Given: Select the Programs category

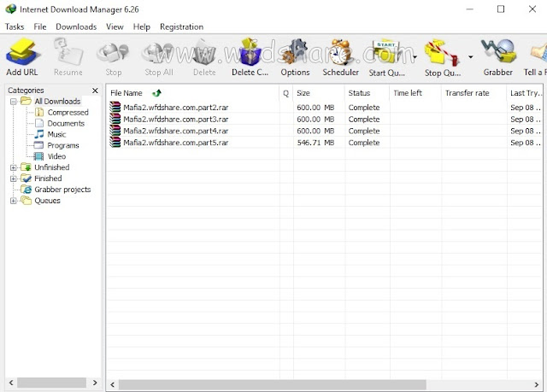Looking at the screenshot, I should (63, 145).
